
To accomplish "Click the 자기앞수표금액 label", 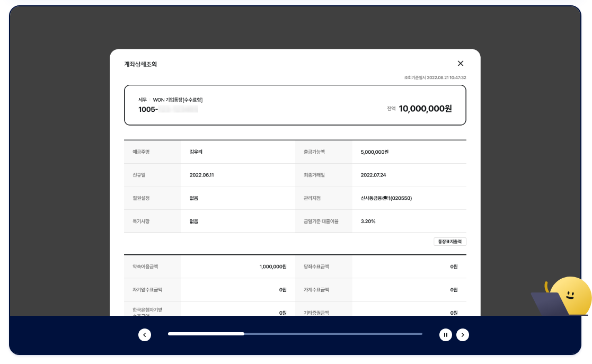I will (x=147, y=290).
